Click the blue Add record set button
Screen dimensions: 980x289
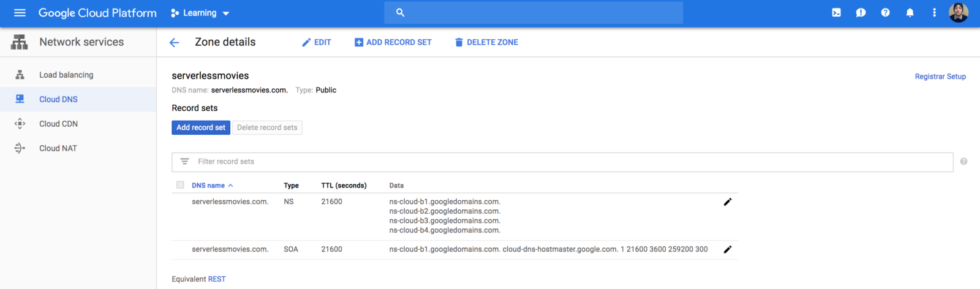click(x=201, y=127)
